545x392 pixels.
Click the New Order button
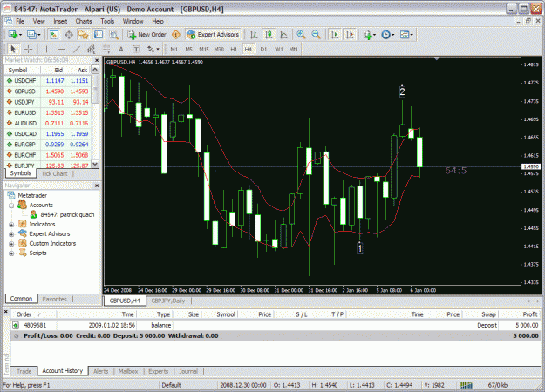coord(147,35)
